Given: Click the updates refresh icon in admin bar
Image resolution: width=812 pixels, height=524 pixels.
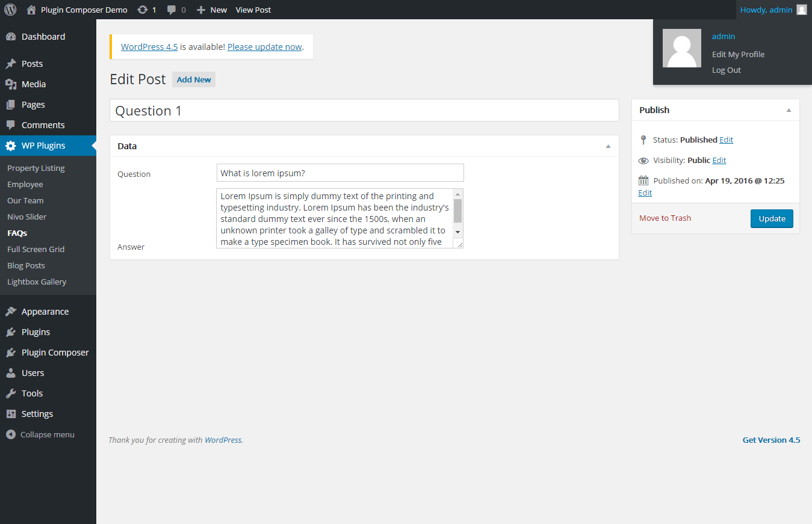Looking at the screenshot, I should point(143,10).
